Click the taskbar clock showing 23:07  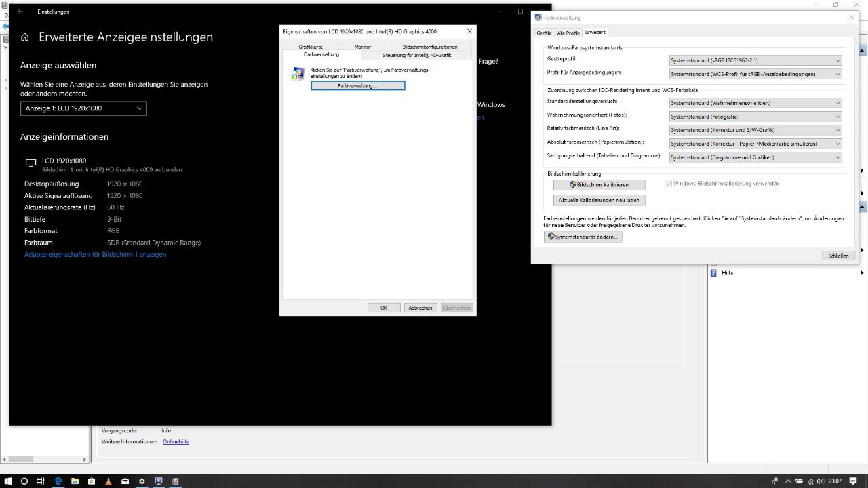click(835, 481)
